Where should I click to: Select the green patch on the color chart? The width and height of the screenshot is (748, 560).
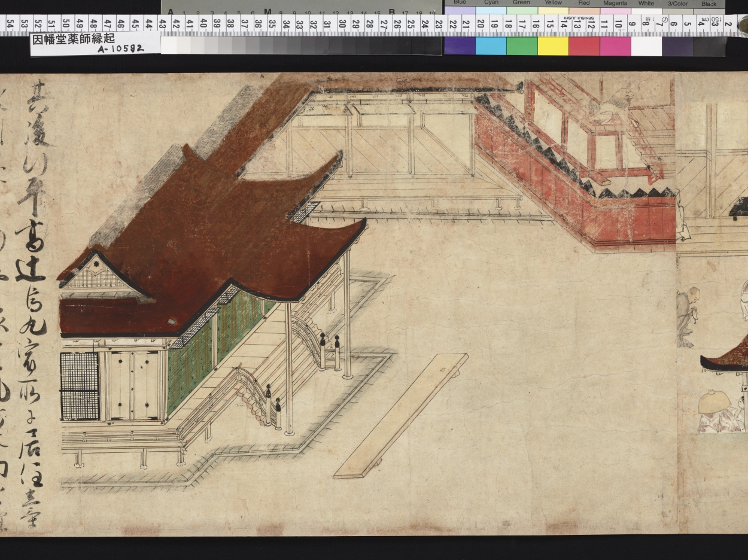point(522,46)
